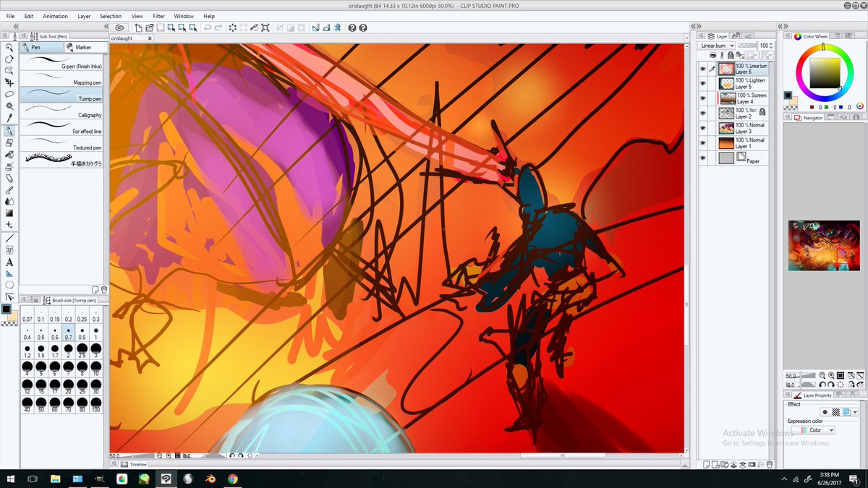Viewport: 868px width, 488px height.
Task: Open the Layer panel menu button
Action: pyautogui.click(x=702, y=35)
